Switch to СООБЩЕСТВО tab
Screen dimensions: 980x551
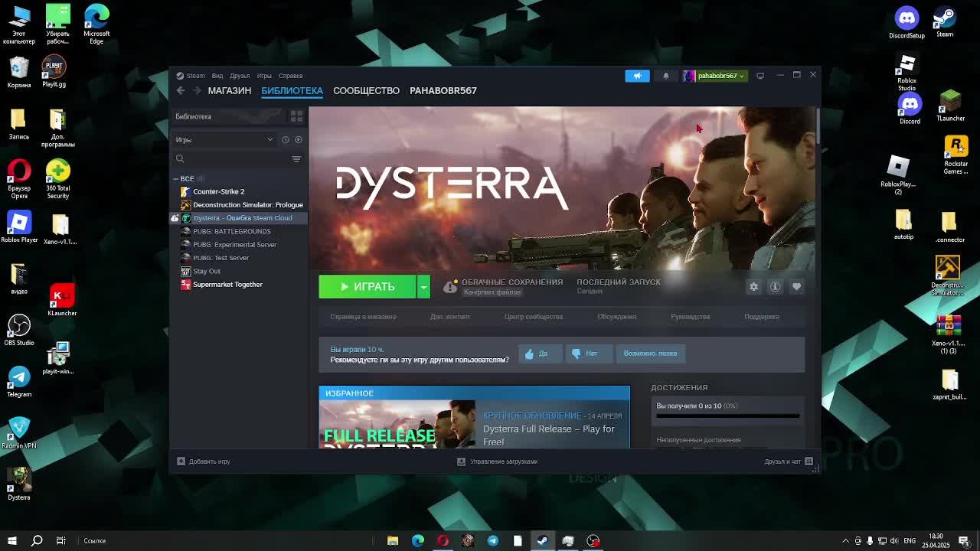pos(366,90)
